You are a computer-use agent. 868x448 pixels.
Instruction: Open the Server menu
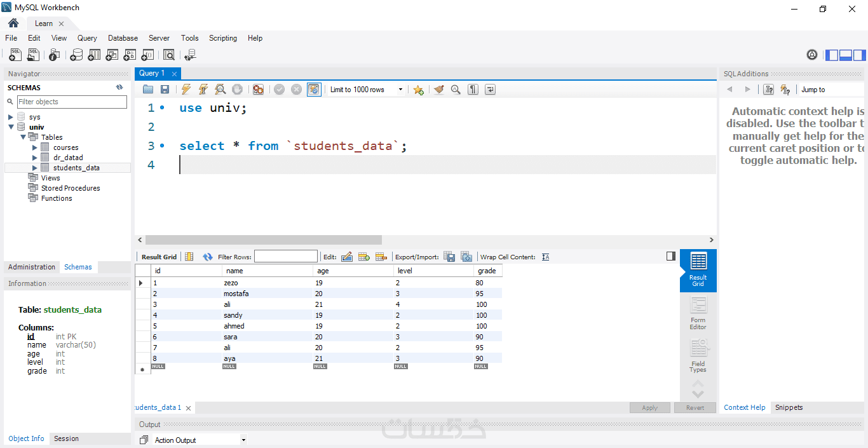159,38
